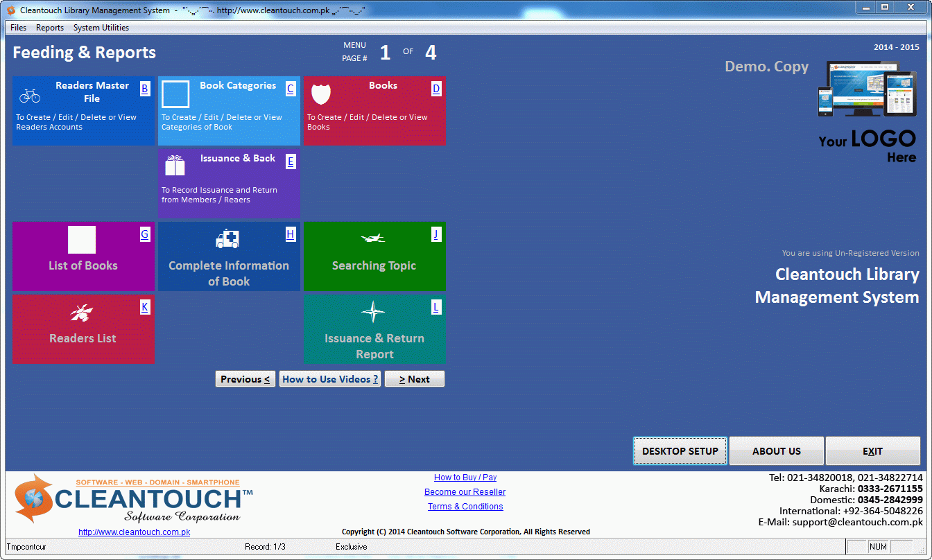Click the 'Record: 1/3' status bar entry
932x560 pixels.
click(265, 548)
